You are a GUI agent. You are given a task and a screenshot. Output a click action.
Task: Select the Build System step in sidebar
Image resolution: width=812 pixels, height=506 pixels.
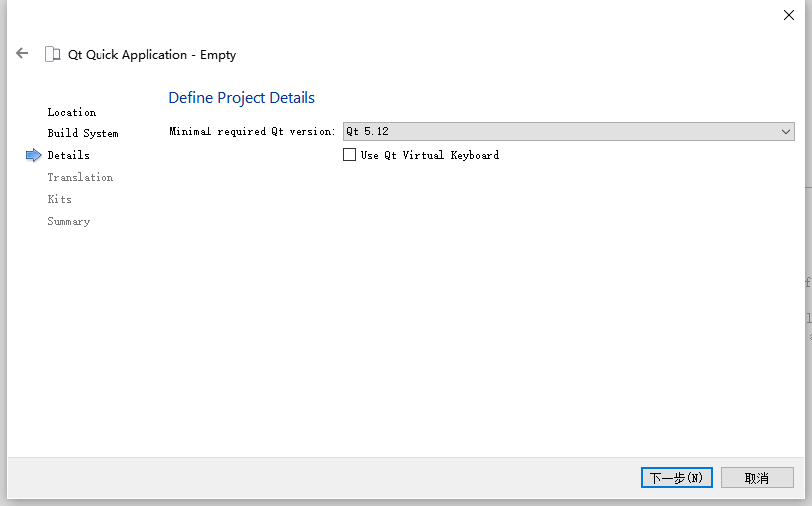pyautogui.click(x=83, y=133)
